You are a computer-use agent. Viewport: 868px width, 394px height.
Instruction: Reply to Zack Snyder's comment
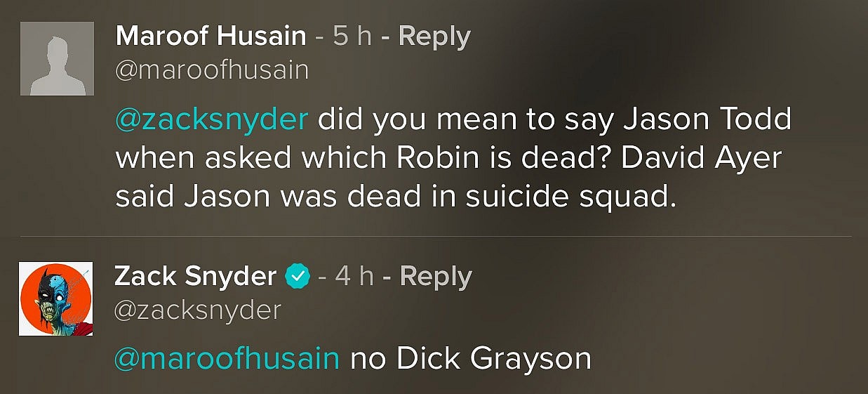coord(435,277)
